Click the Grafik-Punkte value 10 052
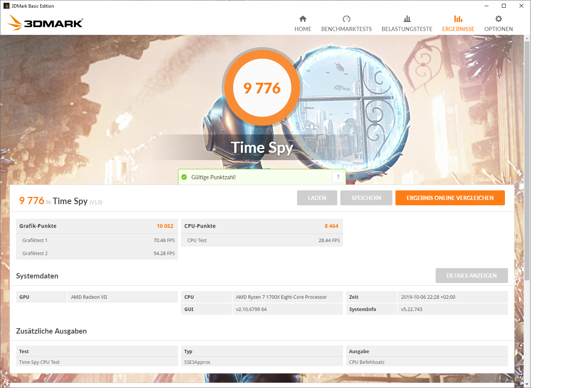588x388 pixels. (x=165, y=226)
